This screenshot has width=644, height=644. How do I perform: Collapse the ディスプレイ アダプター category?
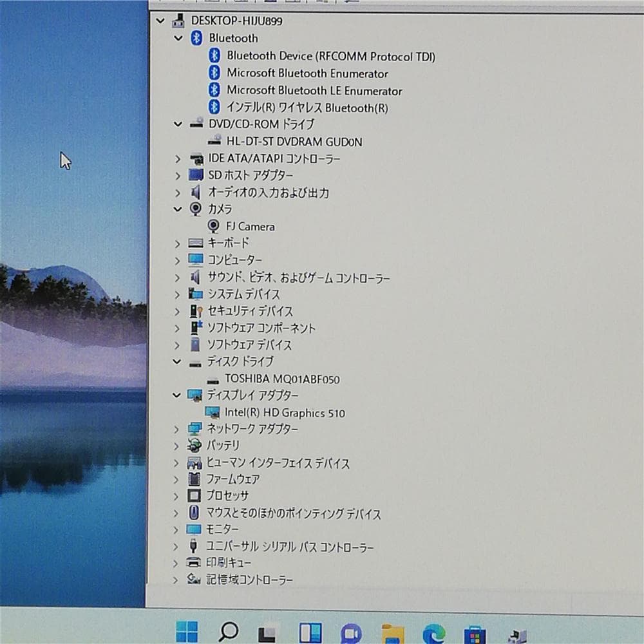(177, 395)
